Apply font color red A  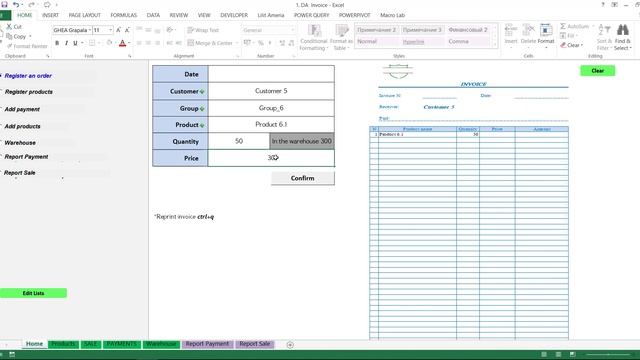(122, 43)
